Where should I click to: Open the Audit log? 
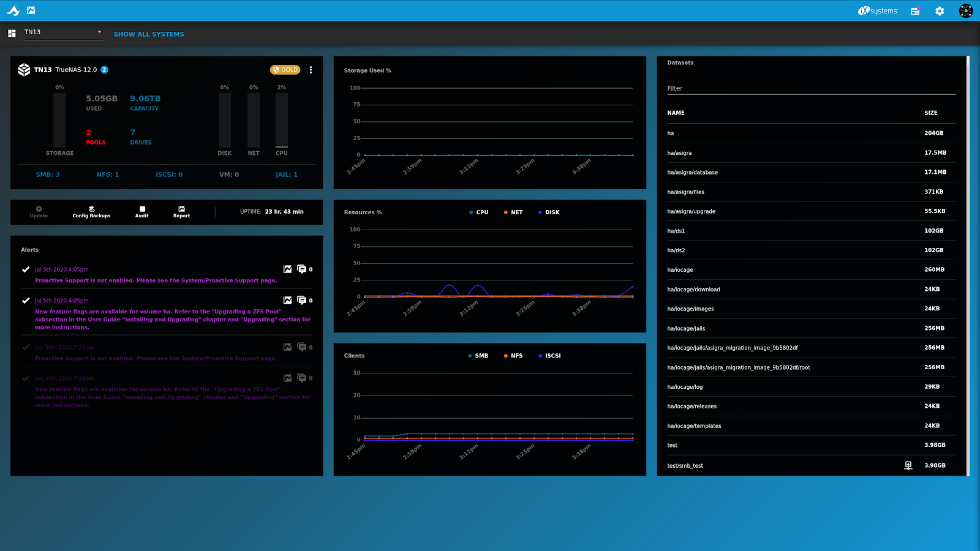(142, 212)
